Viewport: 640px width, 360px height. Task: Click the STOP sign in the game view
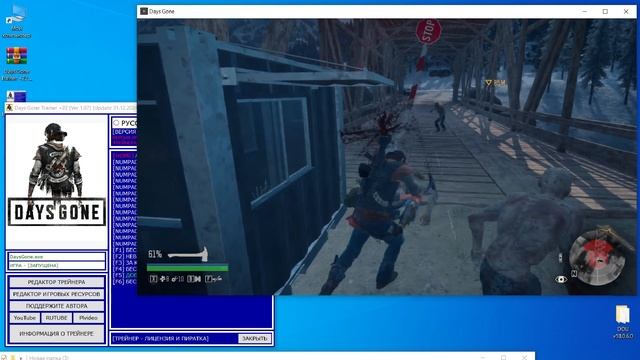(429, 31)
